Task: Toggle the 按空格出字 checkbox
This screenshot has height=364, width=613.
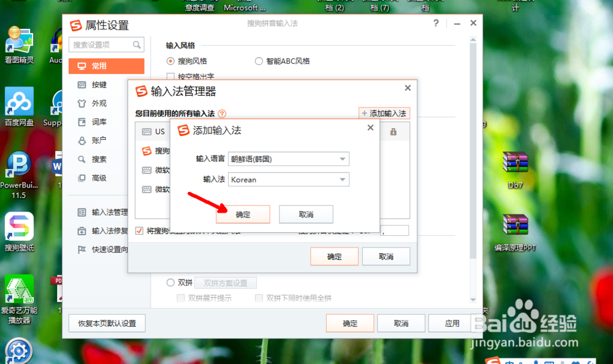Action: pyautogui.click(x=170, y=76)
